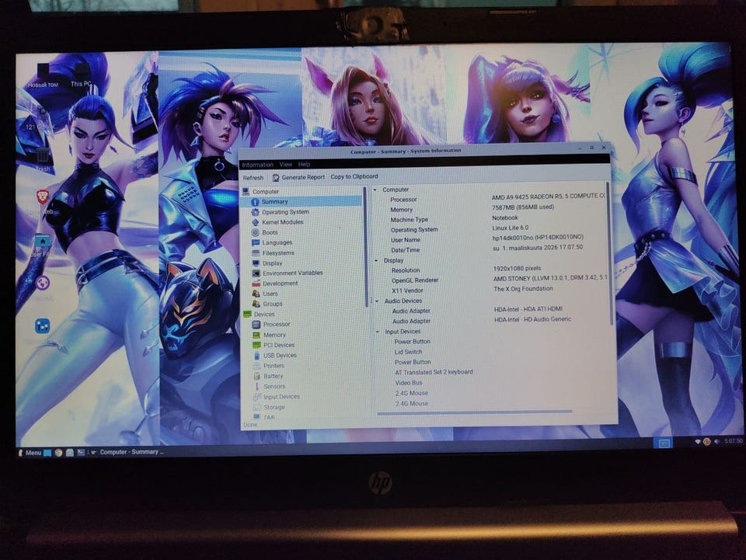Screen dimensions: 746x560
Task: Select the OpenGL Renderer row
Action: pos(491,280)
